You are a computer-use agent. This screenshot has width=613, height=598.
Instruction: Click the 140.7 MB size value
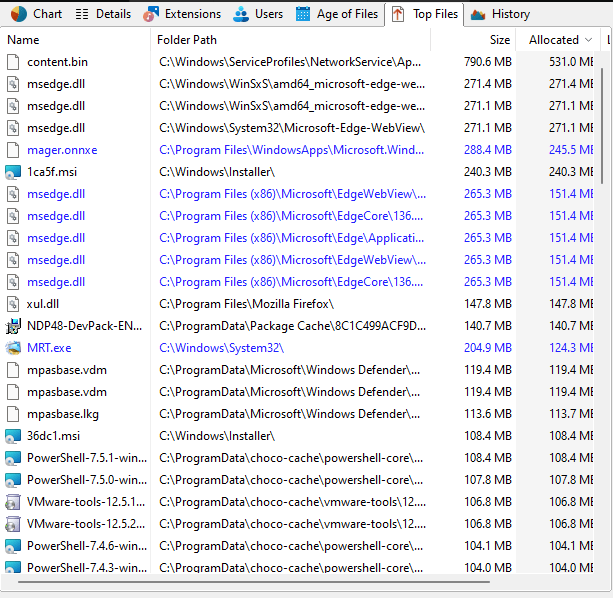click(488, 326)
